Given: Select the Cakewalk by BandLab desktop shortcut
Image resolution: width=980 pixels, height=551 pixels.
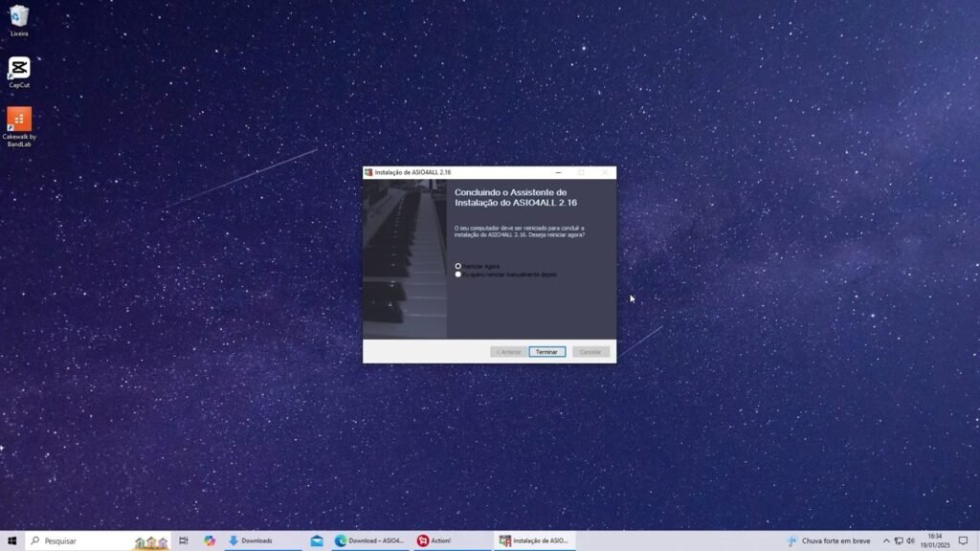Looking at the screenshot, I should (x=19, y=127).
